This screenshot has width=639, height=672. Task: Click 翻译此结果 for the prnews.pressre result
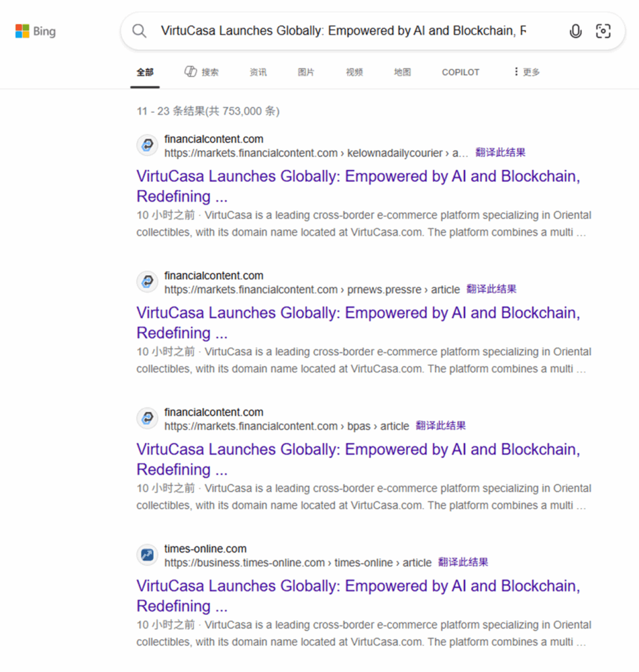tap(491, 289)
